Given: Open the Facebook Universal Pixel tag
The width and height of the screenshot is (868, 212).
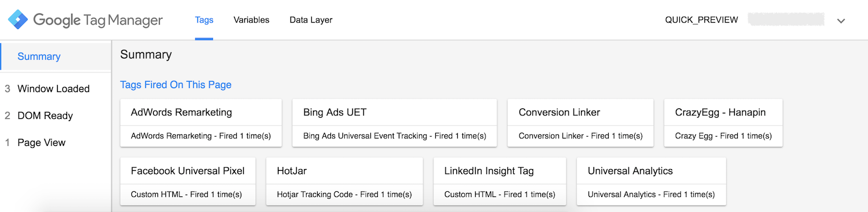Looking at the screenshot, I should 187,181.
